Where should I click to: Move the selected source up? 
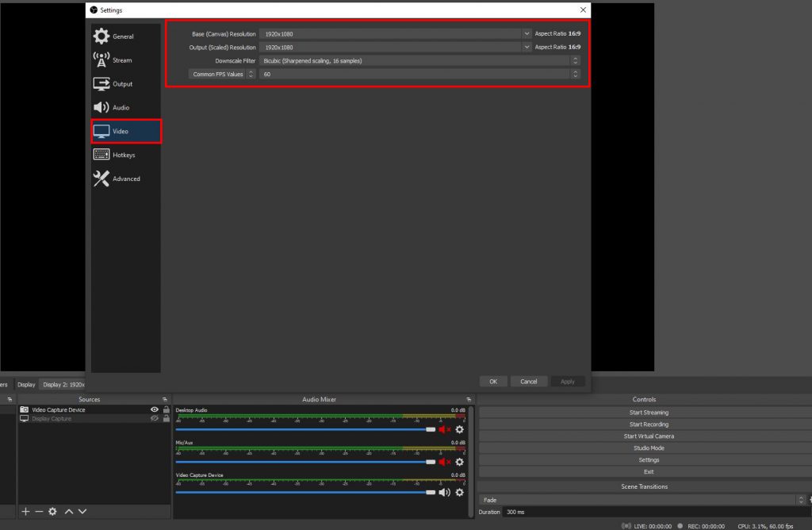pos(69,511)
